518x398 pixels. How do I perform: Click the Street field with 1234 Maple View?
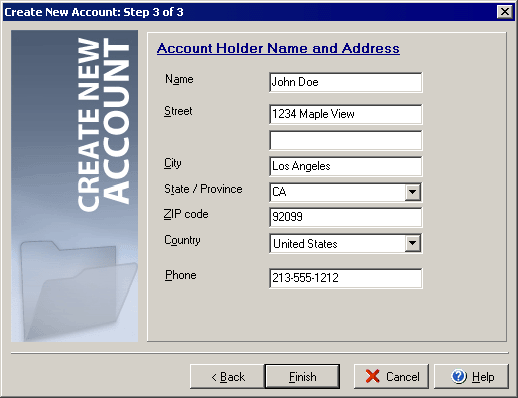pos(346,114)
